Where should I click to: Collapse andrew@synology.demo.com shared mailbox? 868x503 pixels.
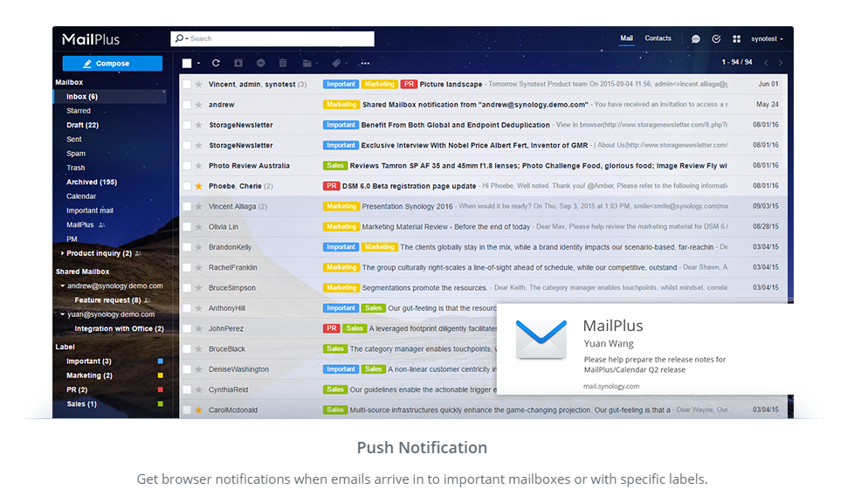tap(63, 286)
